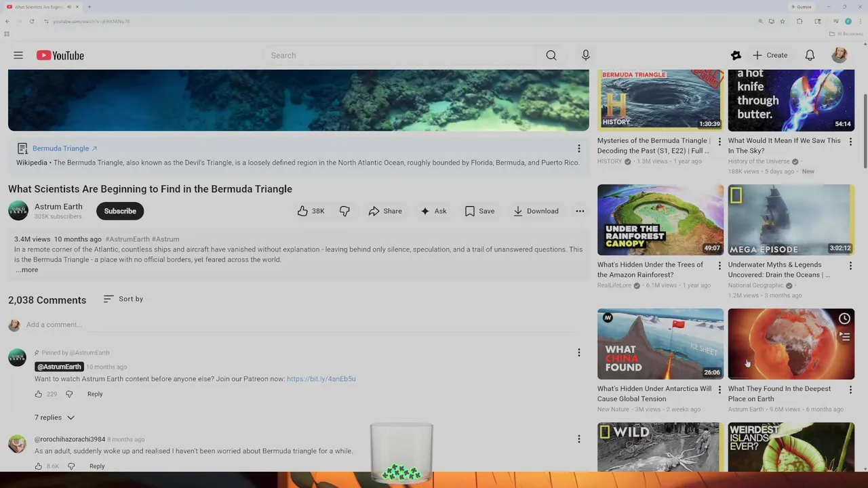Download the video
Viewport: 868px width, 488px height.
pos(536,211)
